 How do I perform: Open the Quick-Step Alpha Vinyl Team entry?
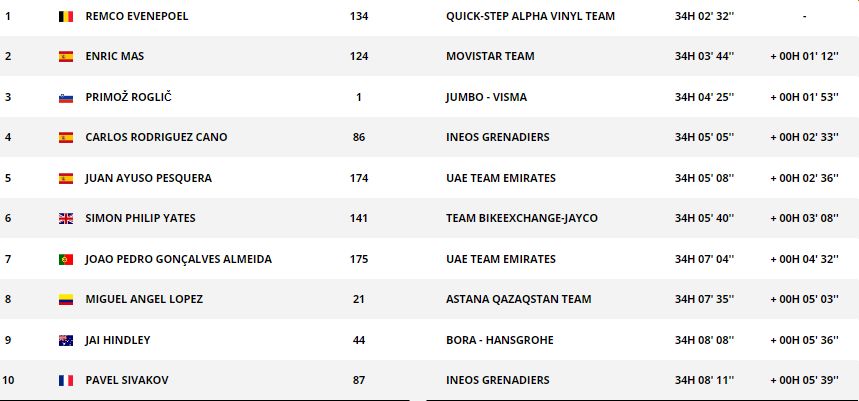point(530,16)
